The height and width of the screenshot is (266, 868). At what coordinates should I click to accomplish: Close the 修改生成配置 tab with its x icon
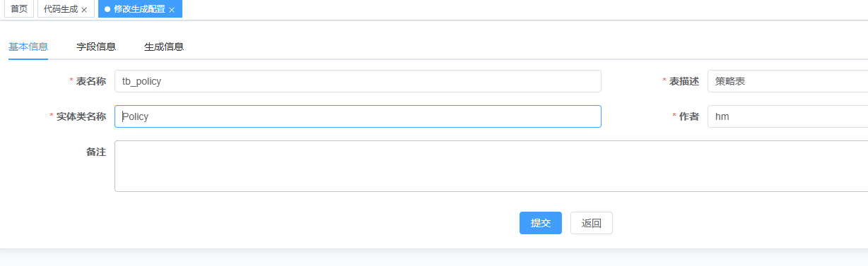(x=172, y=10)
